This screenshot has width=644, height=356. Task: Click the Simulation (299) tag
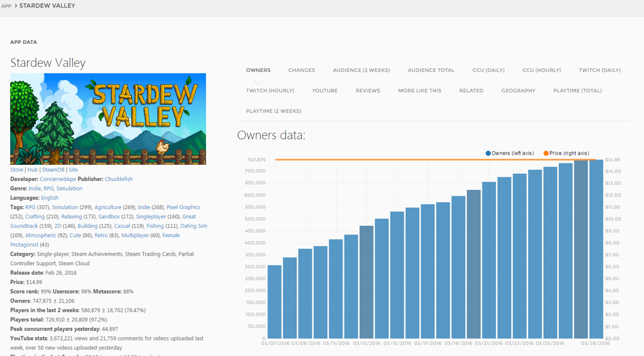click(65, 207)
